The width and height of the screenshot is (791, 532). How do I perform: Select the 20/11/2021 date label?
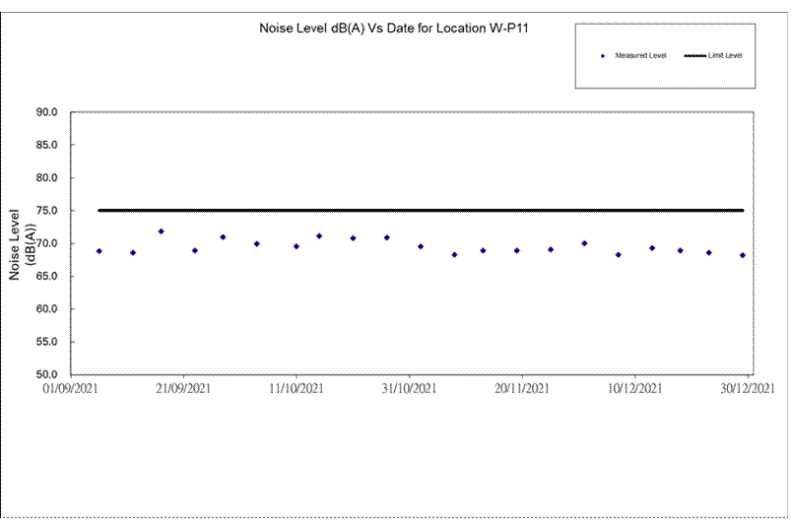tap(522, 390)
